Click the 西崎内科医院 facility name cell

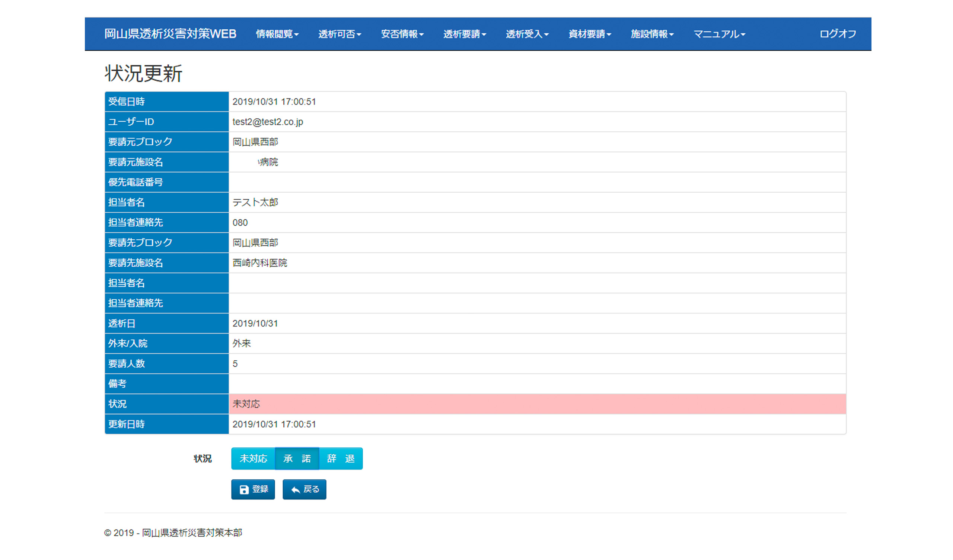pos(260,263)
